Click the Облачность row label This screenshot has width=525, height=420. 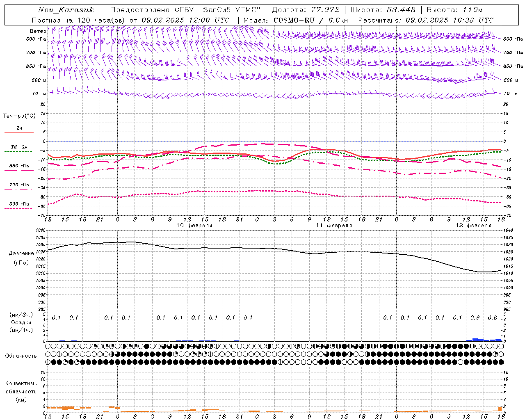point(21,356)
